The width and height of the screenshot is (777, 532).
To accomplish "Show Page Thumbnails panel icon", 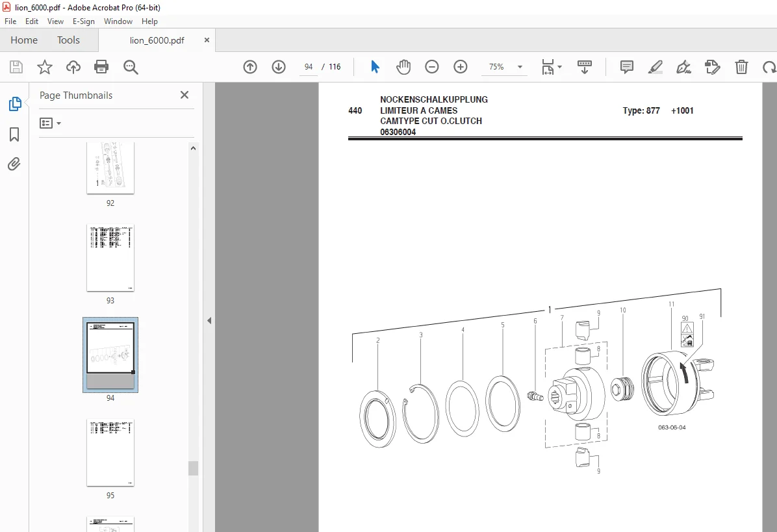I will point(15,104).
